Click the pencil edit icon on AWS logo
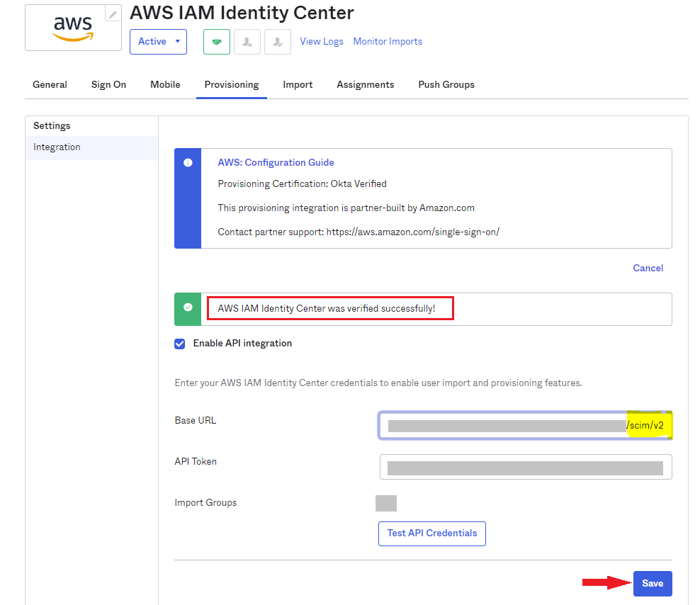The width and height of the screenshot is (700, 605). 113,14
